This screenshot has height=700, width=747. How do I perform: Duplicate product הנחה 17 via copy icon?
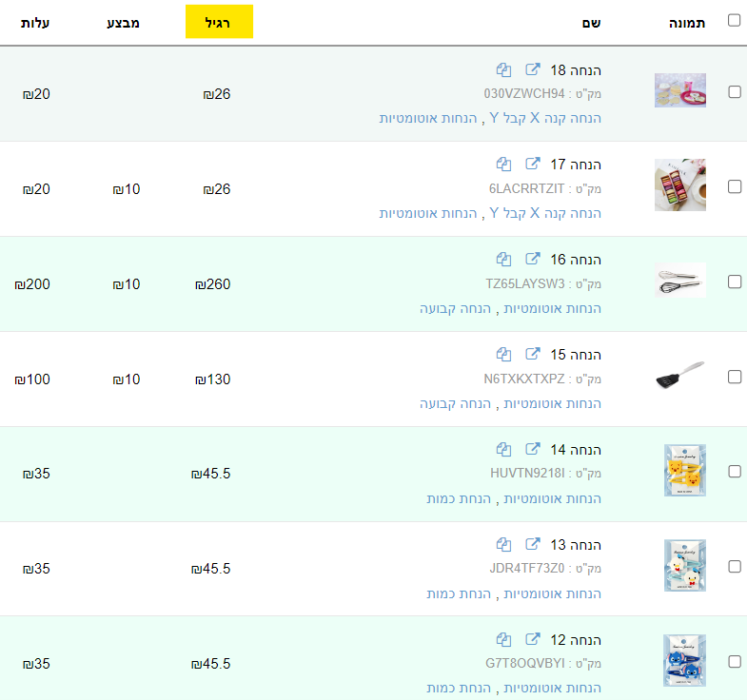click(x=504, y=165)
